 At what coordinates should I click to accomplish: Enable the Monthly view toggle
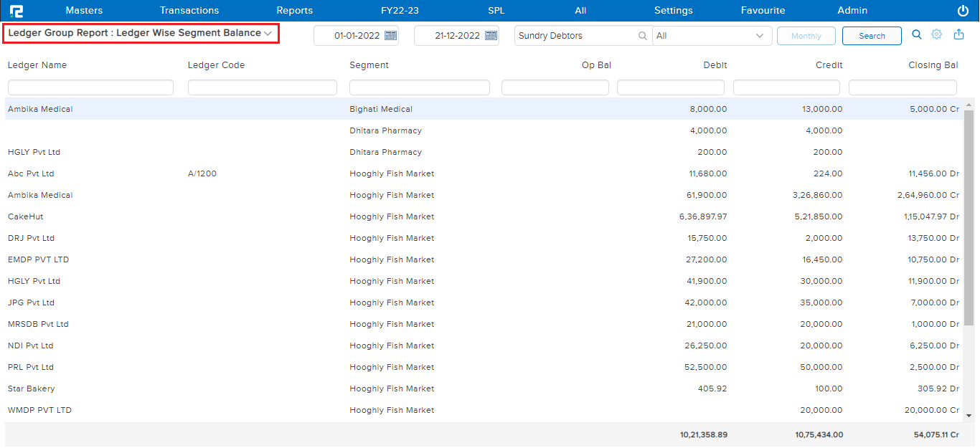pos(806,35)
